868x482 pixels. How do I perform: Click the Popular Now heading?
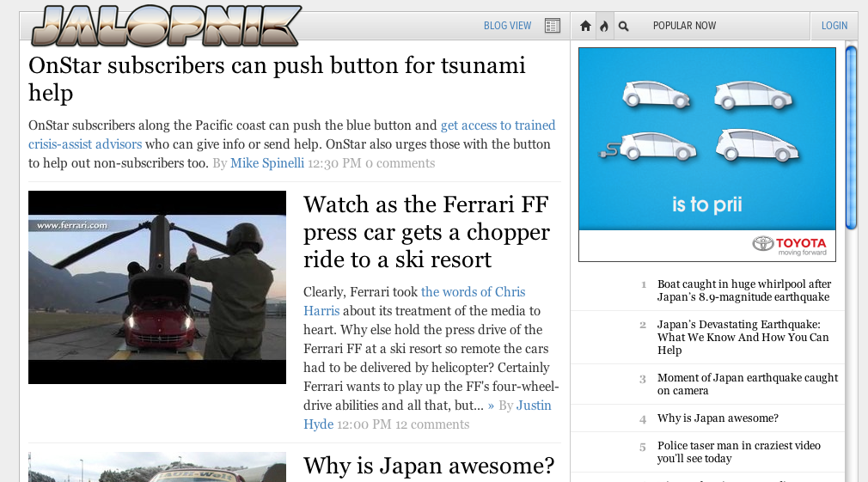(x=684, y=26)
